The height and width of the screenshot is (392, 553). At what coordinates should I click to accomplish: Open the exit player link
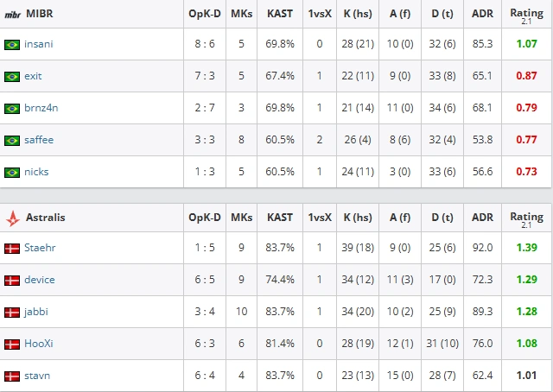(x=33, y=76)
